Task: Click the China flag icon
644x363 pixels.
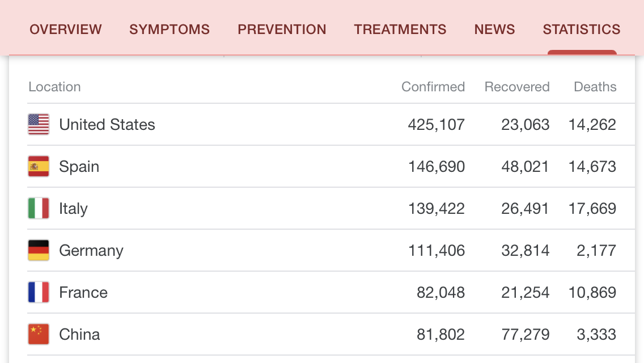Action: click(39, 334)
